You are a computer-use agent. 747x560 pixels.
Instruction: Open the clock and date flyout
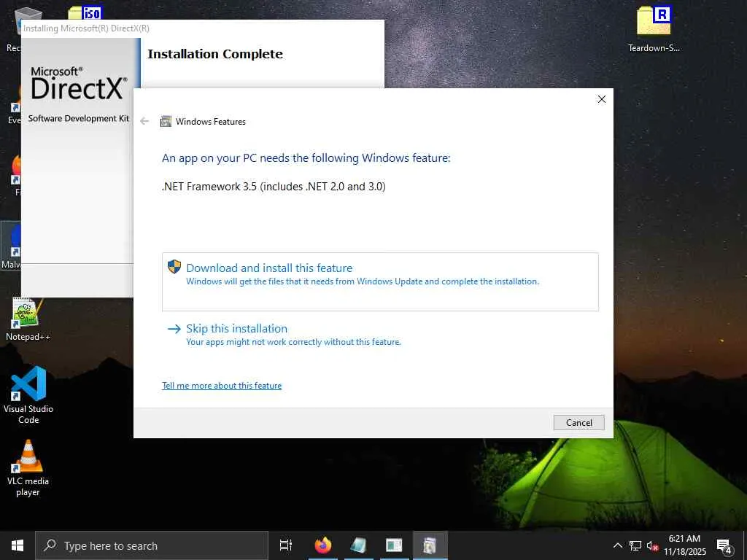point(685,545)
